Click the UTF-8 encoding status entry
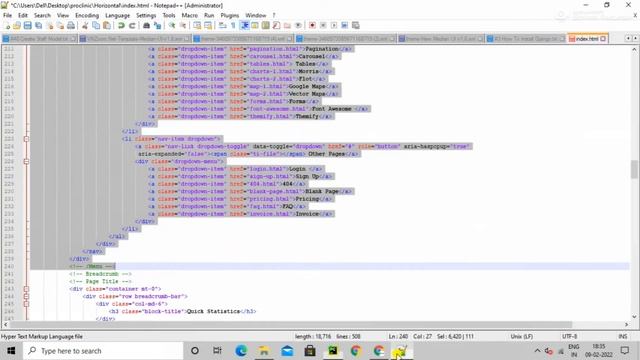The width and height of the screenshot is (640, 360). pos(569,336)
